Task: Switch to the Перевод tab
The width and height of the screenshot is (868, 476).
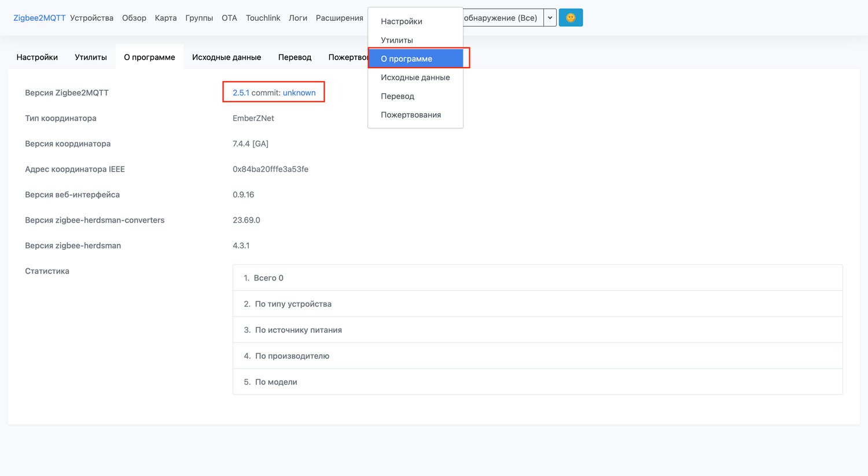Action: (x=295, y=57)
